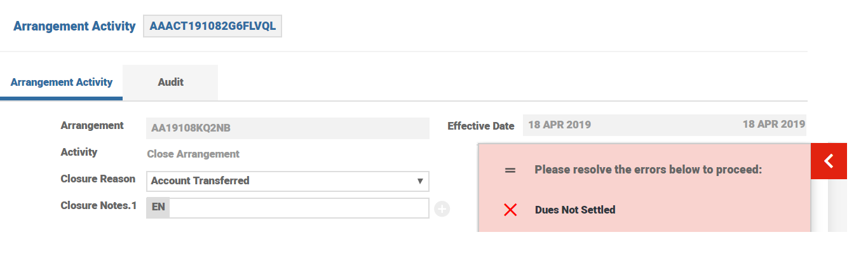
Task: Click the activity ID AAACT191082G6FLVQL box
Action: (212, 27)
